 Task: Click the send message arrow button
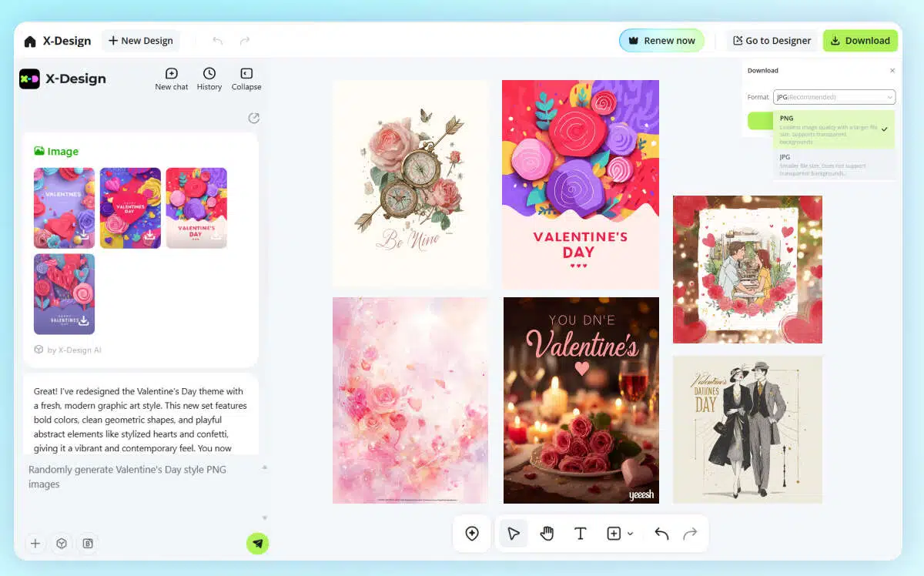point(257,544)
